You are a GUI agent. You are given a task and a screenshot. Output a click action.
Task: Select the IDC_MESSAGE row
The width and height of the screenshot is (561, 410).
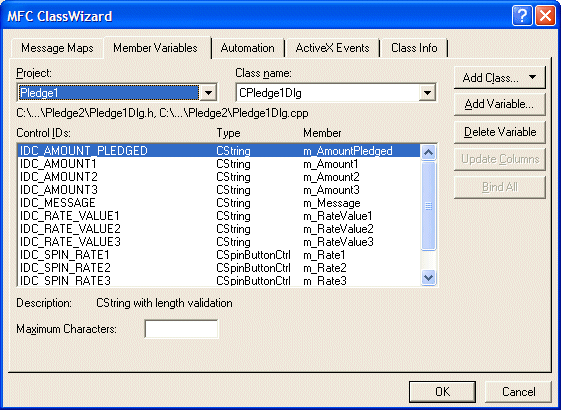click(x=219, y=203)
